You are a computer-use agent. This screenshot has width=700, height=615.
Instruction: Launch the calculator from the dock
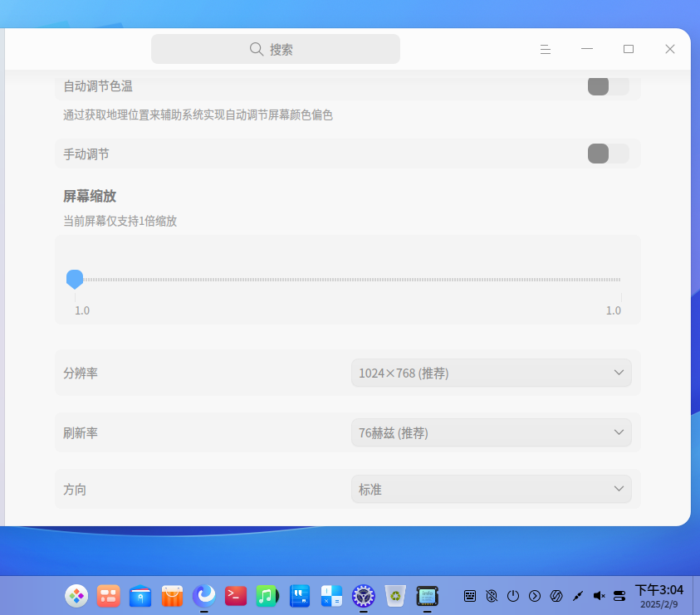(x=331, y=596)
